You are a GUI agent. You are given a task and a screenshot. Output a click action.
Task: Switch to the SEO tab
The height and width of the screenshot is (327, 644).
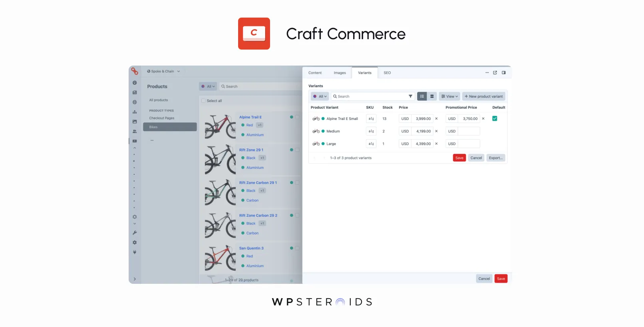[x=387, y=73]
